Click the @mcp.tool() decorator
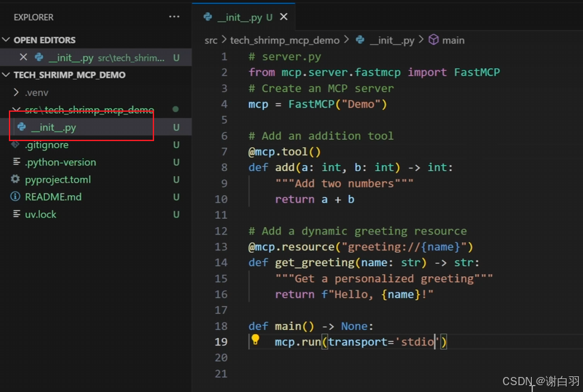 pos(284,152)
